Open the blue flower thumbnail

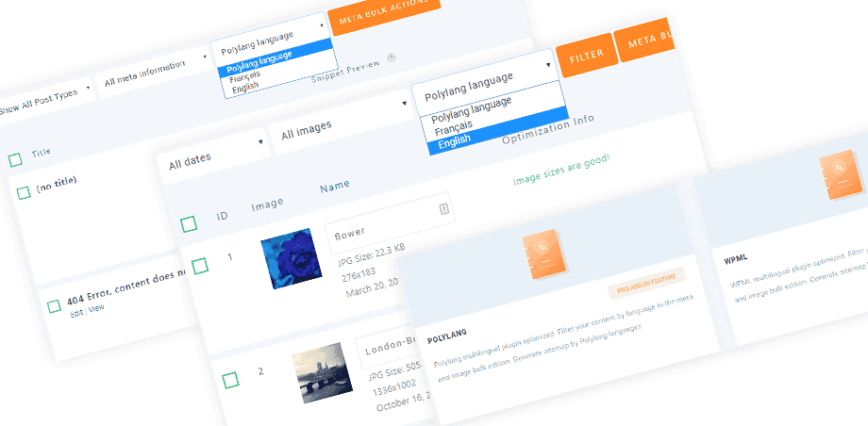pos(292,258)
